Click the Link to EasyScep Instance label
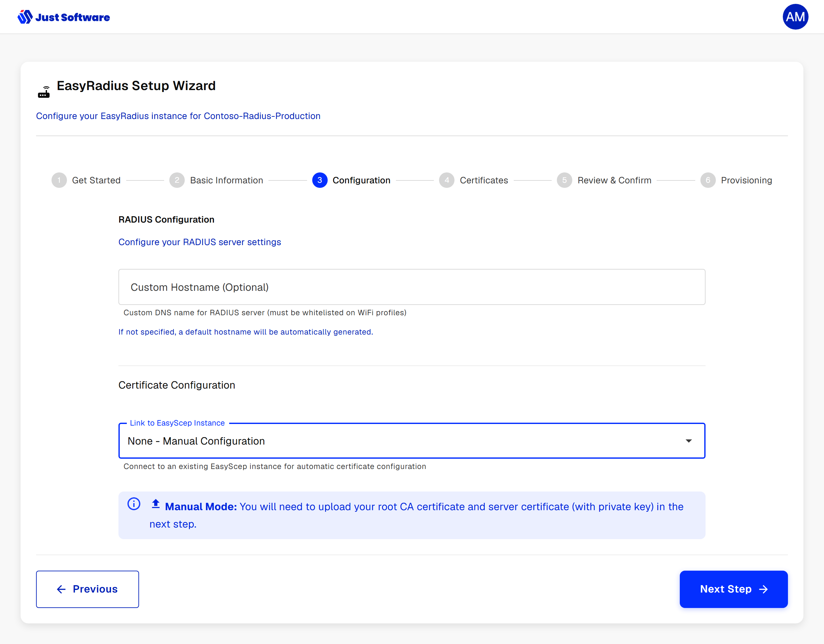Viewport: 824px width, 644px height. coord(177,423)
